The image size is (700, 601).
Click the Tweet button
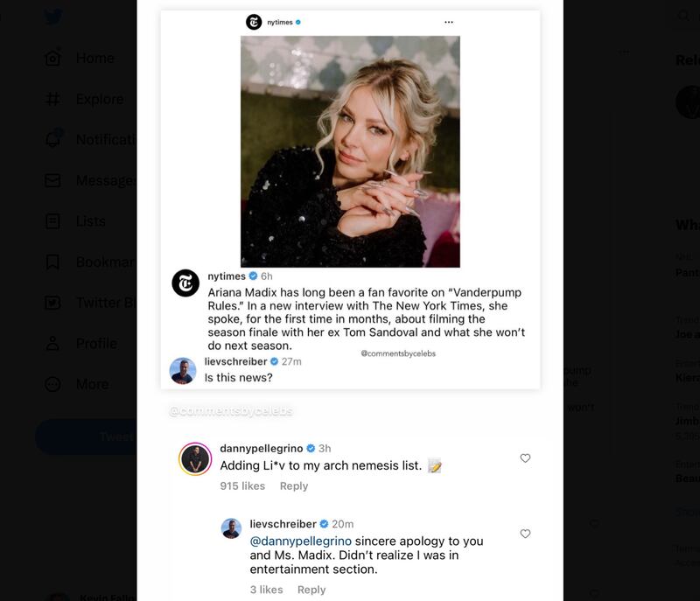[96, 437]
